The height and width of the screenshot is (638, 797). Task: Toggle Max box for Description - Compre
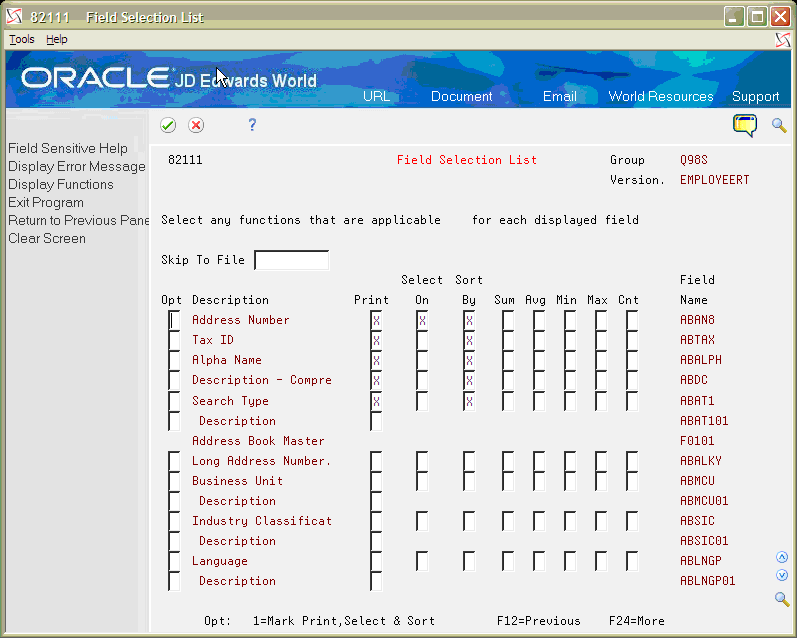601,380
